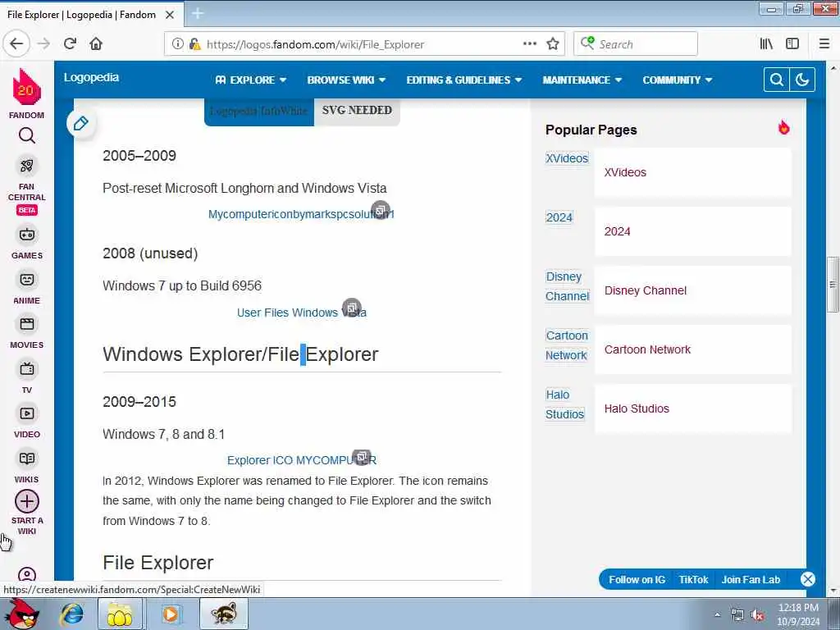
Task: Click muted volume tray icon
Action: point(757,615)
